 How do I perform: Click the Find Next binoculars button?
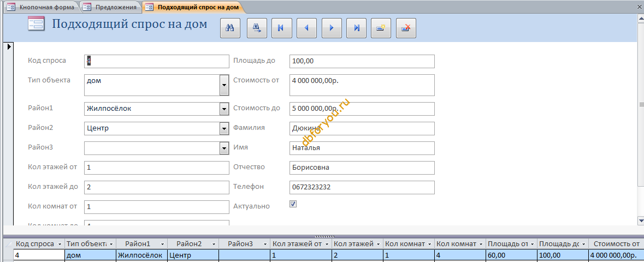[x=257, y=28]
